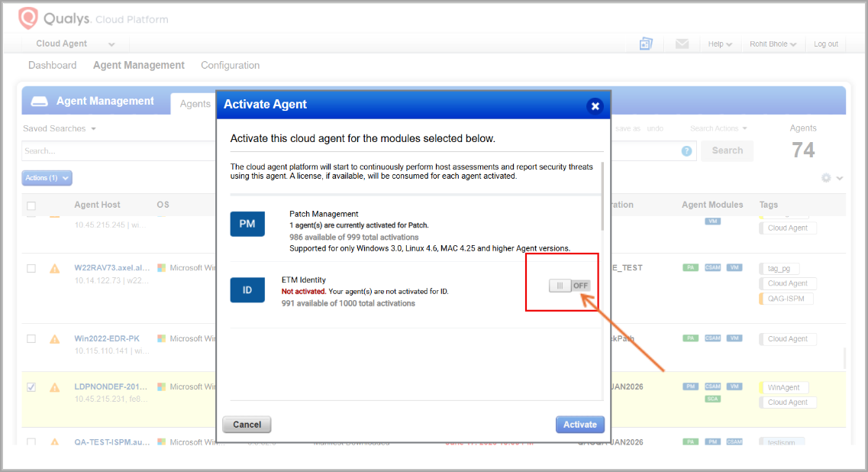The width and height of the screenshot is (868, 472).
Task: Click the save as link
Action: 628,128
